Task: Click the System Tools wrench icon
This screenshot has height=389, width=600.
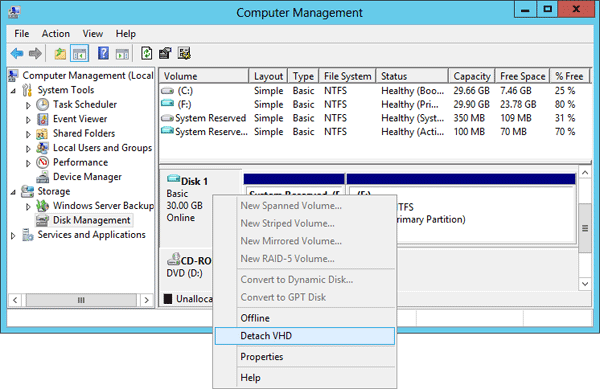Action: tap(27, 90)
